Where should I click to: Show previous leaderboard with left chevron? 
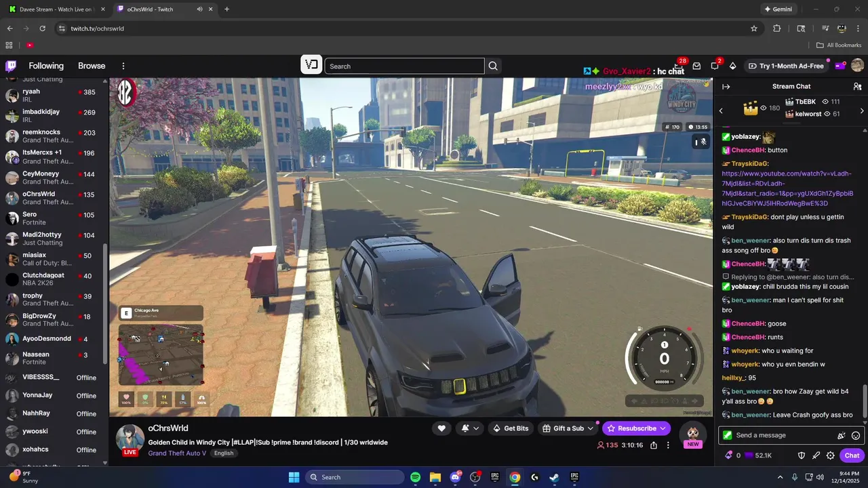[721, 110]
